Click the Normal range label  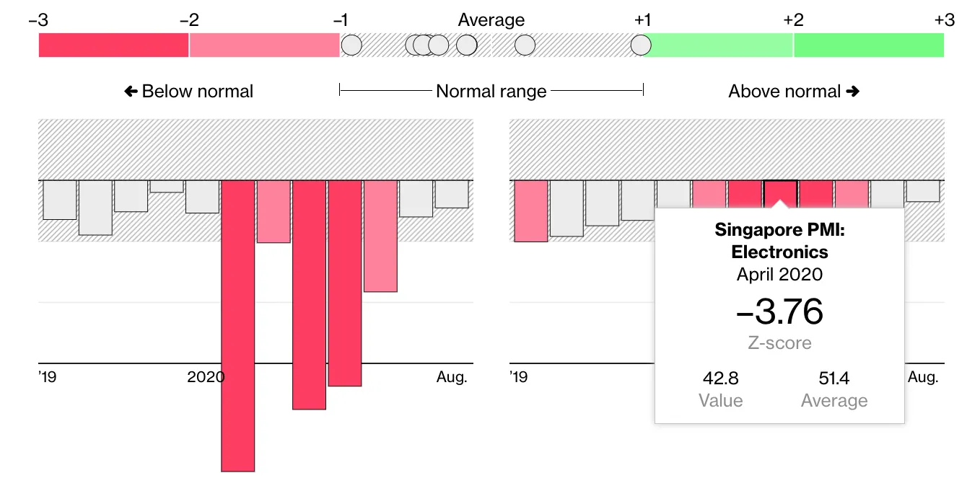pos(491,92)
